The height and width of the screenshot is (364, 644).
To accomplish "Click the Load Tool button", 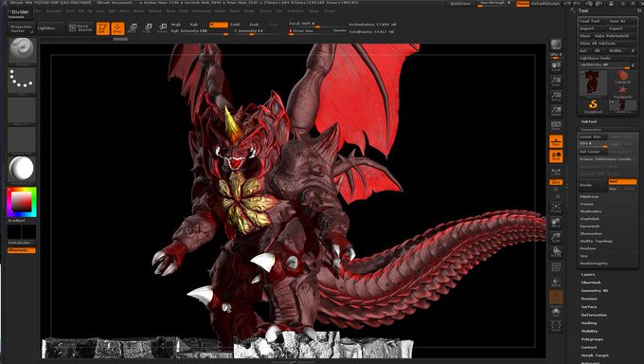I will point(592,21).
